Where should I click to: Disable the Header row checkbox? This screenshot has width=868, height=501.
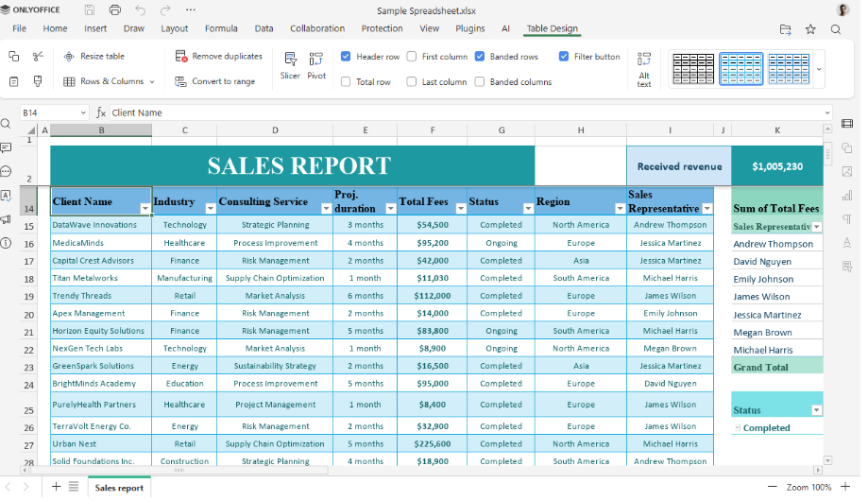coord(346,57)
